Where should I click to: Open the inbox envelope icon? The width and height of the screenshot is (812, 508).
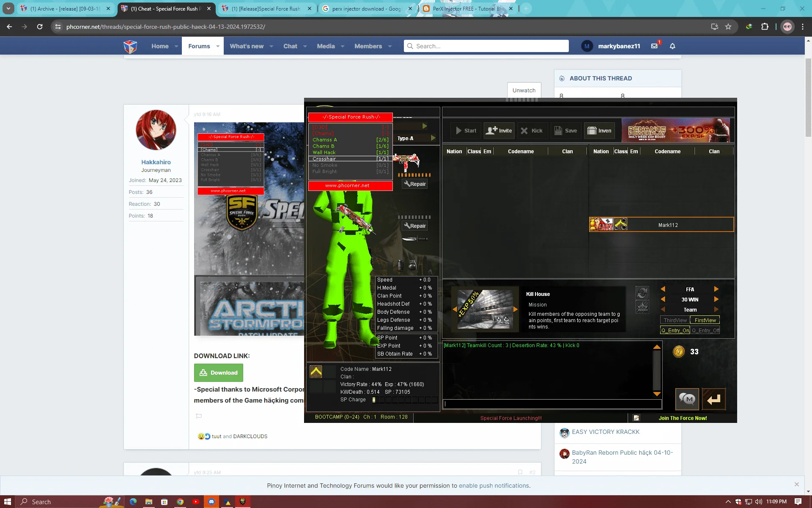pyautogui.click(x=655, y=46)
